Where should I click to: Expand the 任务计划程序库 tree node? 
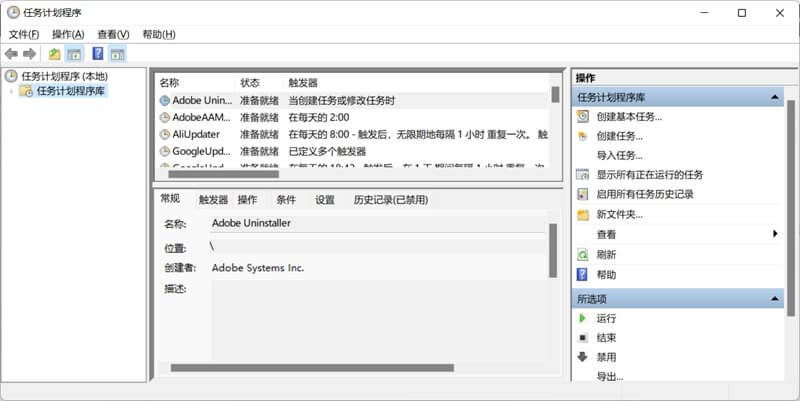[x=11, y=91]
